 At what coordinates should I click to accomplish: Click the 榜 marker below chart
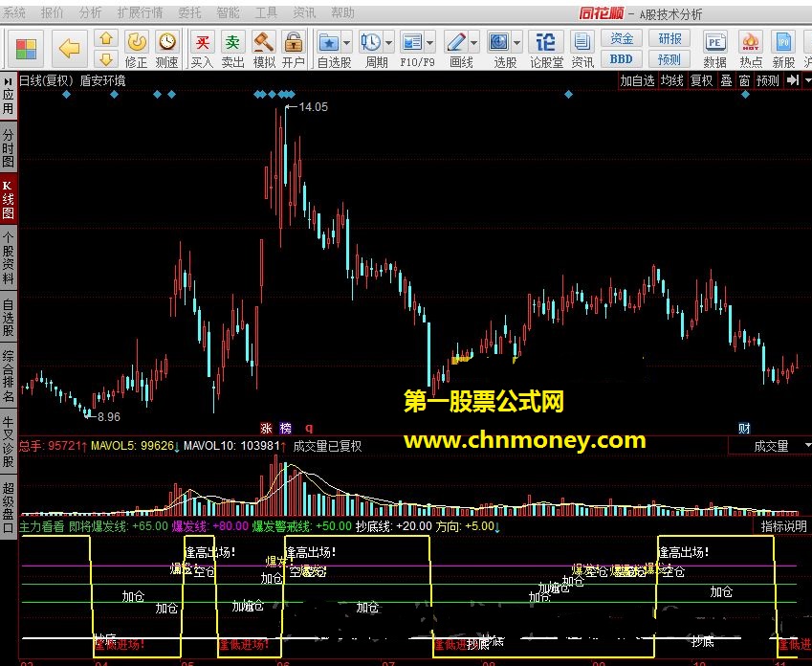[285, 428]
